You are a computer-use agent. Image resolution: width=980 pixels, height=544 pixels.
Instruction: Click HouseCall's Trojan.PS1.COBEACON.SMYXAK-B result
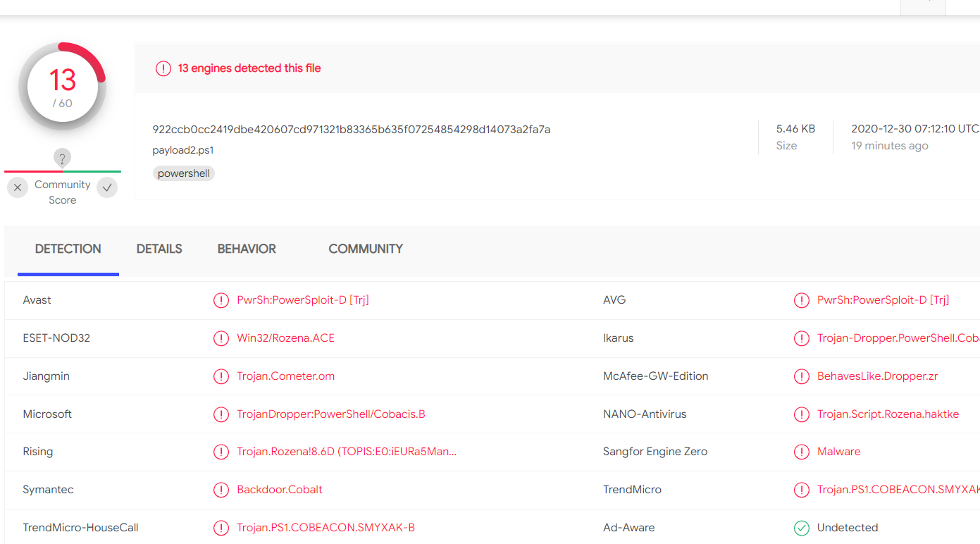(x=326, y=528)
